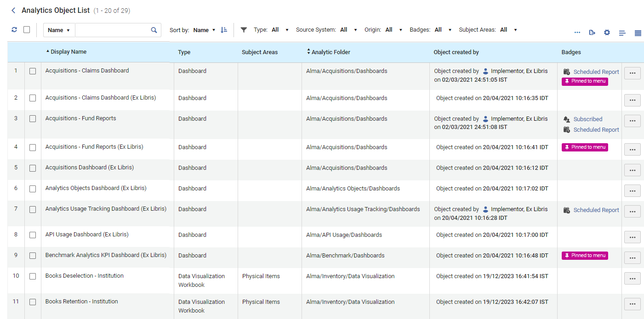Image resolution: width=644 pixels, height=319 pixels.
Task: Select the Acquisitions - Claims Dashboard row checkbox
Action: [33, 72]
